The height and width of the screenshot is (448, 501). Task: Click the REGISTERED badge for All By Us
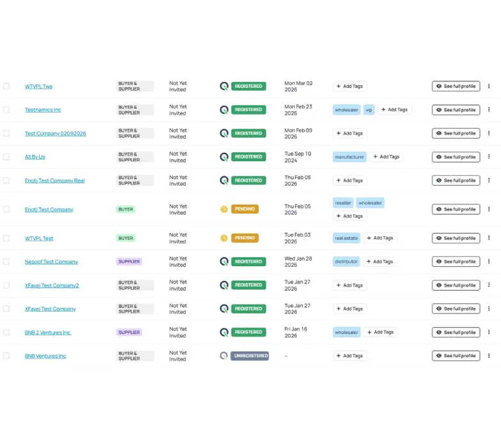[249, 157]
